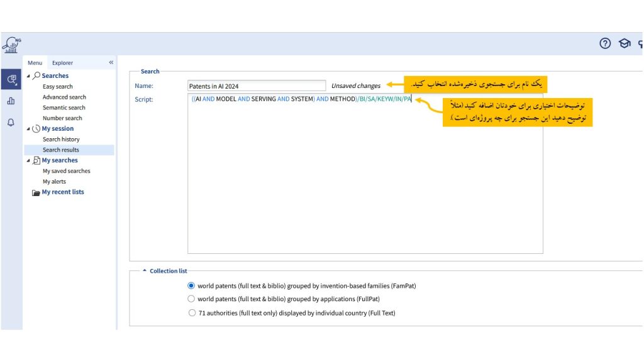This screenshot has width=644, height=362.
Task: Click the Orbit logo icon
Action: click(11, 45)
